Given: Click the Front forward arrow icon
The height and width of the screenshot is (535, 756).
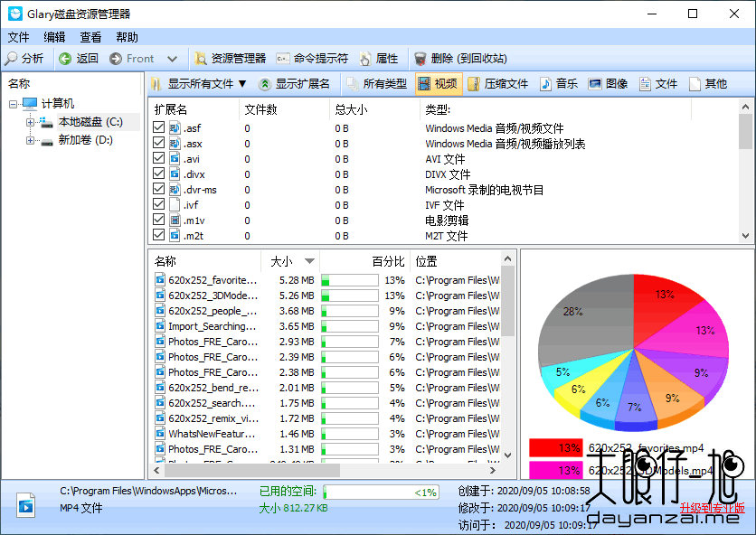Looking at the screenshot, I should 116,59.
